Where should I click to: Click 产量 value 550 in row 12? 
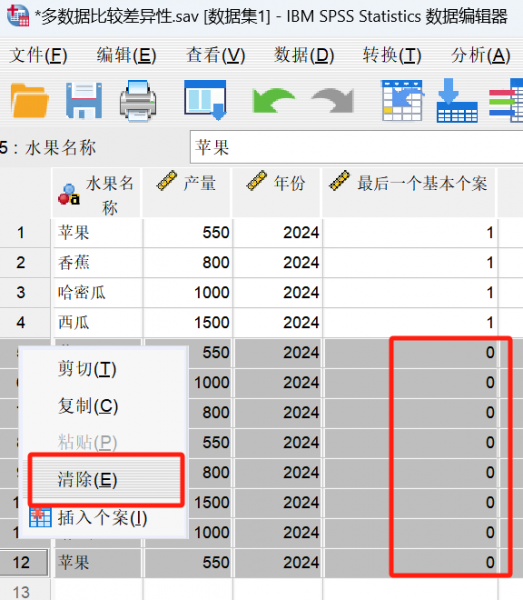pyautogui.click(x=188, y=562)
